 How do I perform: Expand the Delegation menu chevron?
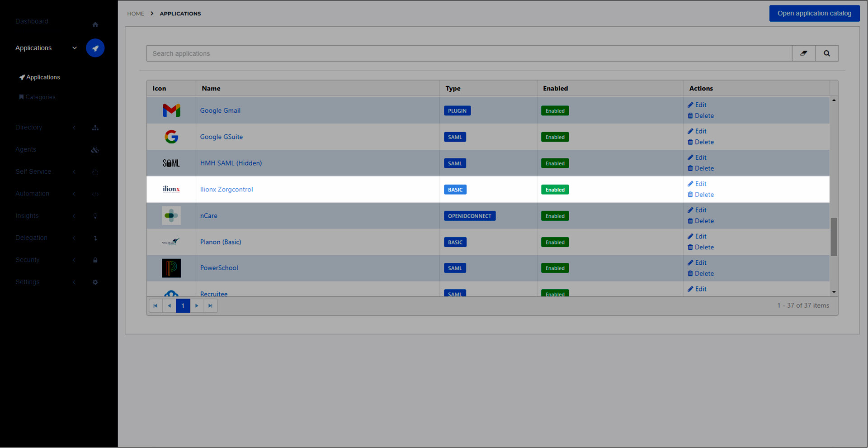point(75,238)
